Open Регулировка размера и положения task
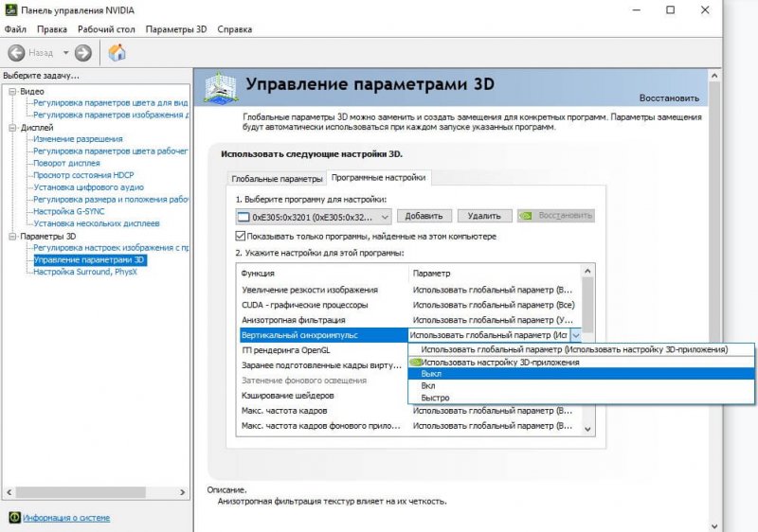This screenshot has height=532, width=758. coord(110,200)
